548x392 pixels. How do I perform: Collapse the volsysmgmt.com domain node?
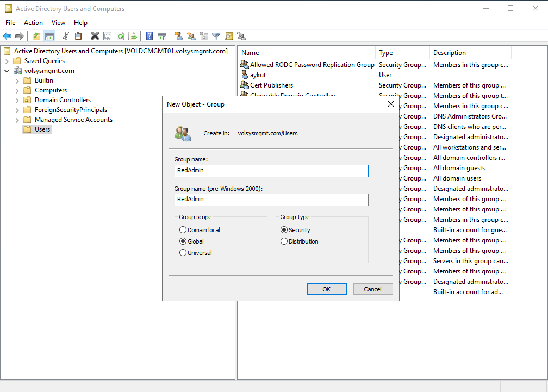click(7, 71)
